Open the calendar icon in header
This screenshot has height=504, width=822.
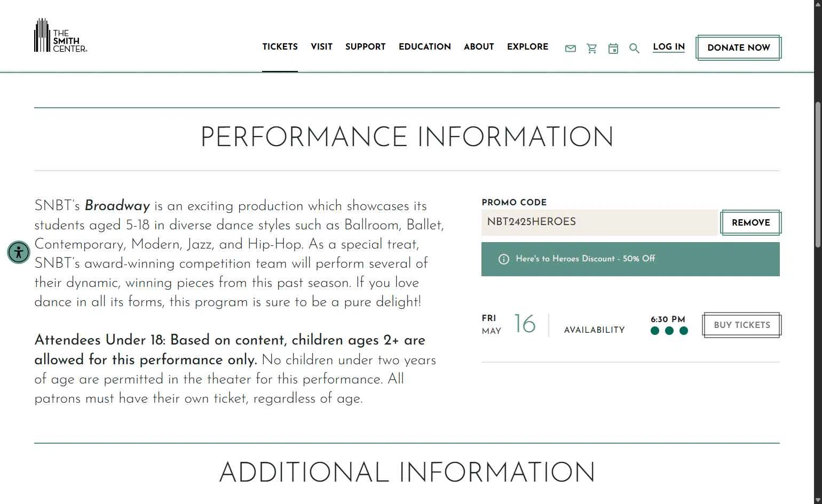(x=613, y=49)
